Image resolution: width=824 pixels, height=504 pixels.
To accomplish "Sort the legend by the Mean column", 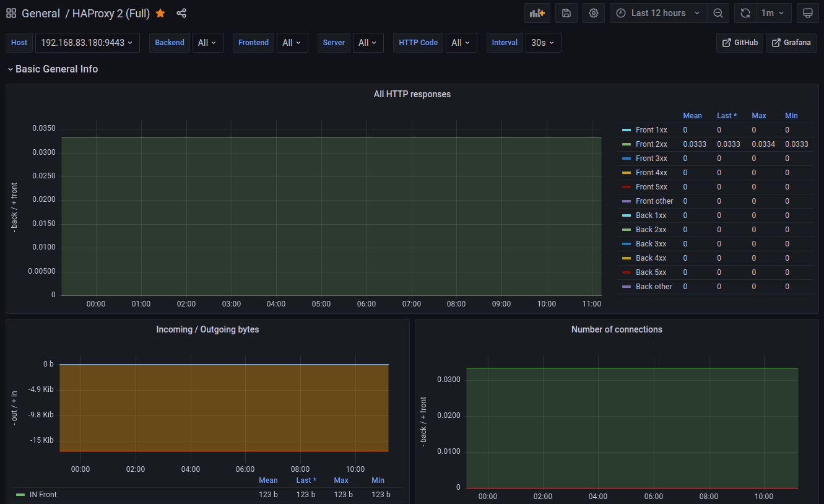I will [x=692, y=115].
